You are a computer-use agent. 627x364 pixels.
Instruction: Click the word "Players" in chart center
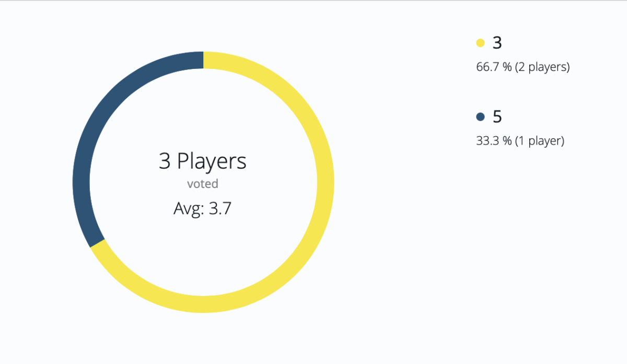click(212, 162)
